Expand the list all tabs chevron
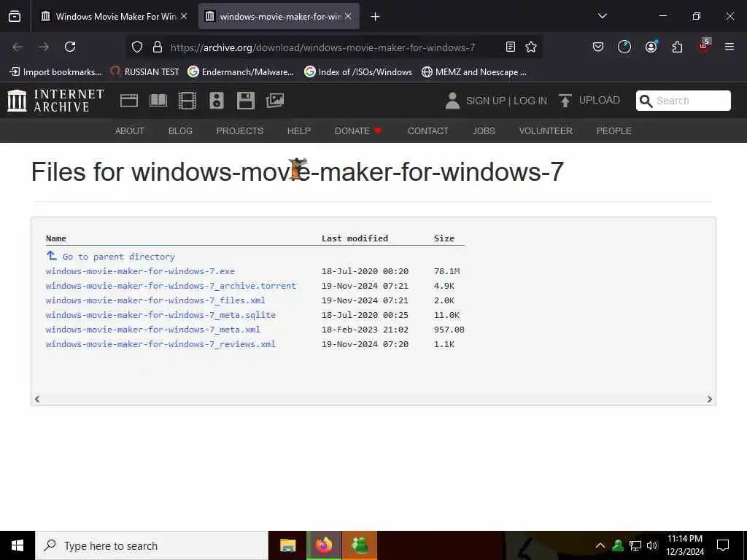 pyautogui.click(x=602, y=16)
